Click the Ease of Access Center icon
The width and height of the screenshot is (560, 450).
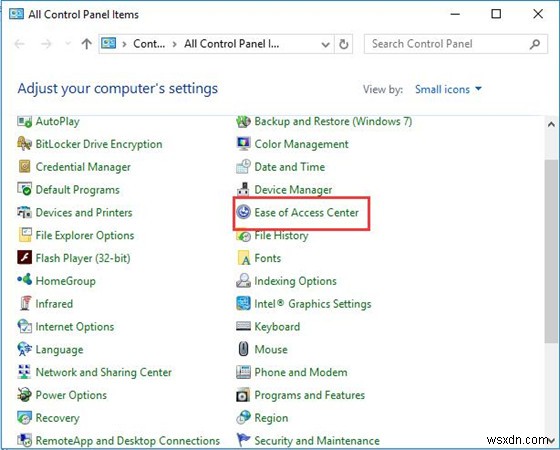pos(244,212)
